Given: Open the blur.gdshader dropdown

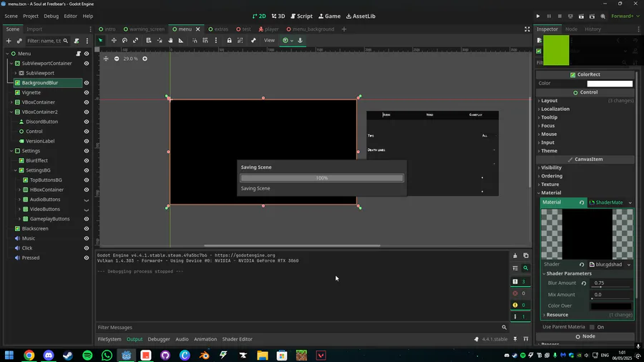Looking at the screenshot, I should click(x=629, y=265).
